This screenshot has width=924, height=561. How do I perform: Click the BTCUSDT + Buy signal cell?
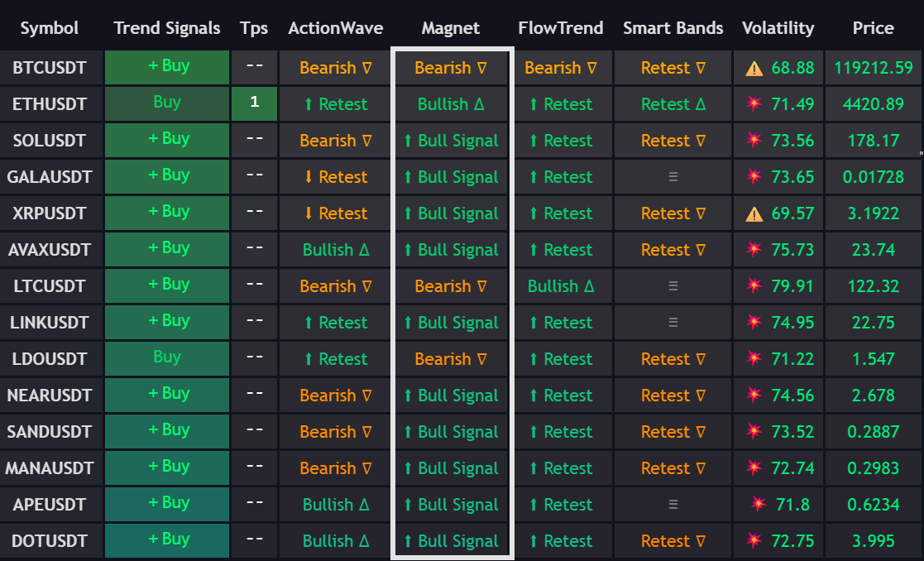coord(168,67)
